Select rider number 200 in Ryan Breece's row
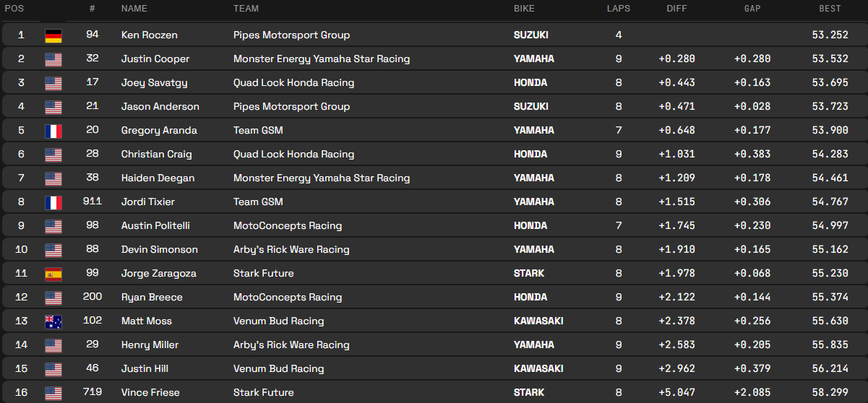The image size is (868, 403). coord(93,297)
